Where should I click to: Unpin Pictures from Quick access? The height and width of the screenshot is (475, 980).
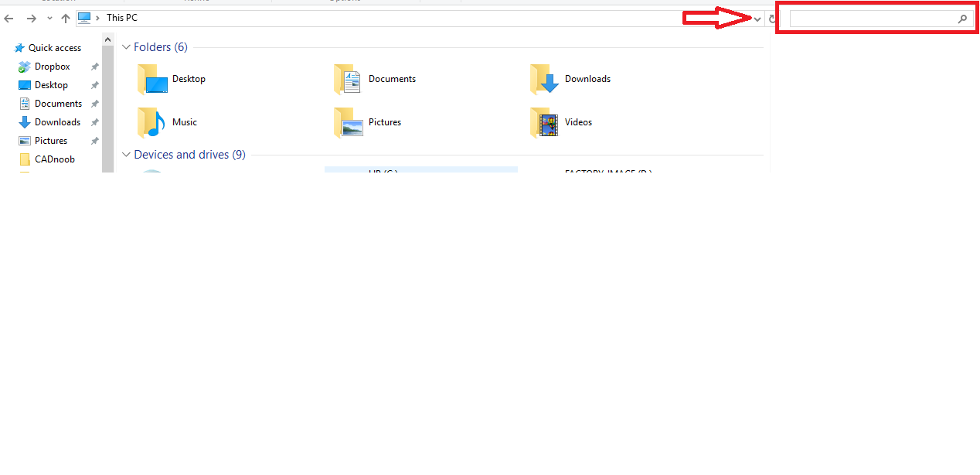[94, 140]
